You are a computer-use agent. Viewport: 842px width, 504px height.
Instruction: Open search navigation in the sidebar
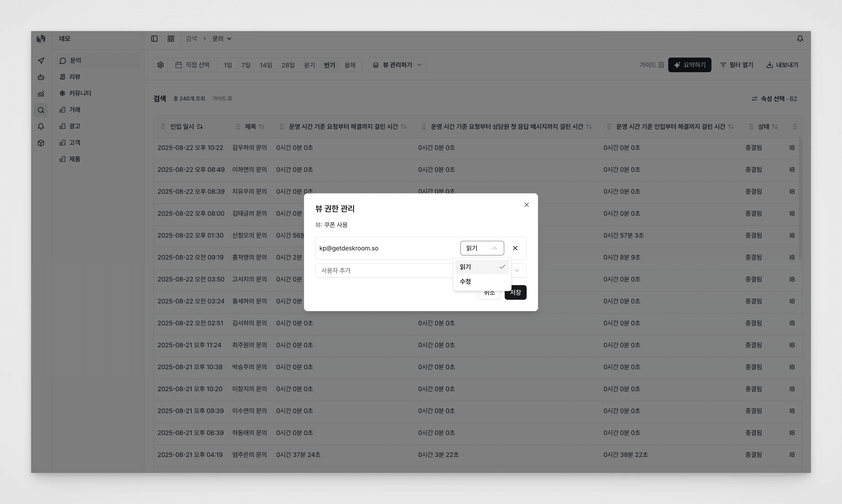[x=41, y=110]
